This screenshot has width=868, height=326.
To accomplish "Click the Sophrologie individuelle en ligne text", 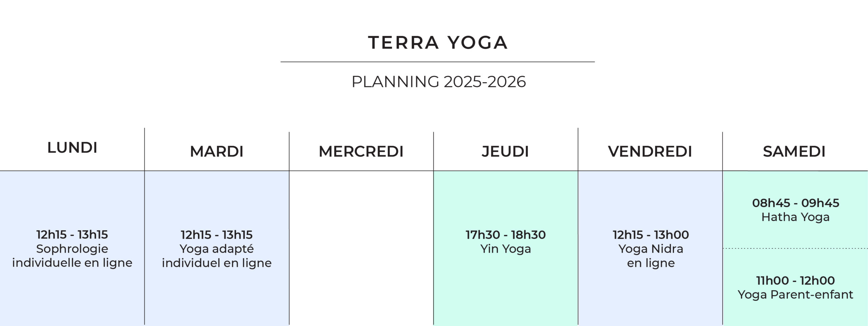I will [x=72, y=256].
